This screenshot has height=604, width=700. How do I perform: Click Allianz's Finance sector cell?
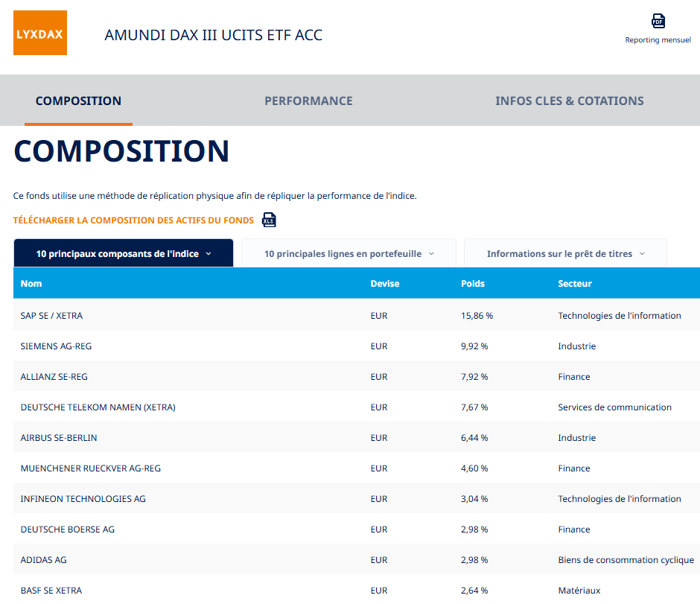click(x=574, y=377)
